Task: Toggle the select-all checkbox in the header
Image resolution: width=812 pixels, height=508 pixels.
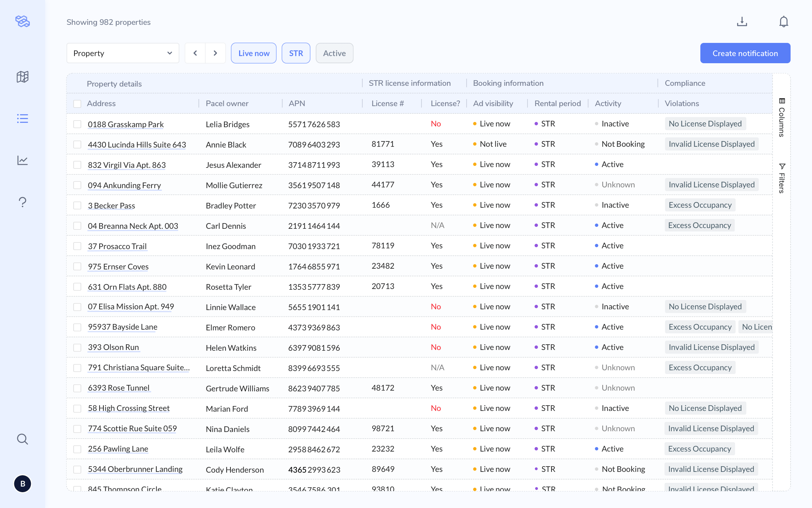Action: tap(77, 103)
